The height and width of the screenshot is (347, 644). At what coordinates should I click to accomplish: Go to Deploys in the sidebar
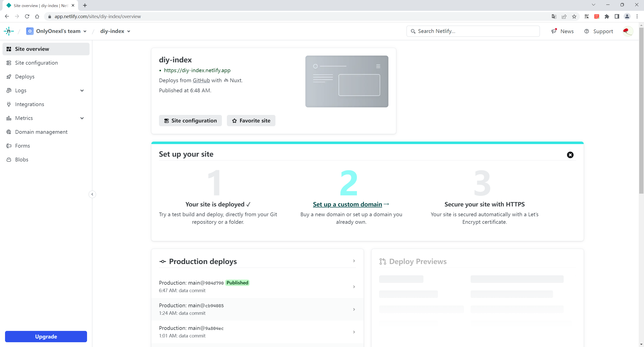pos(46,77)
